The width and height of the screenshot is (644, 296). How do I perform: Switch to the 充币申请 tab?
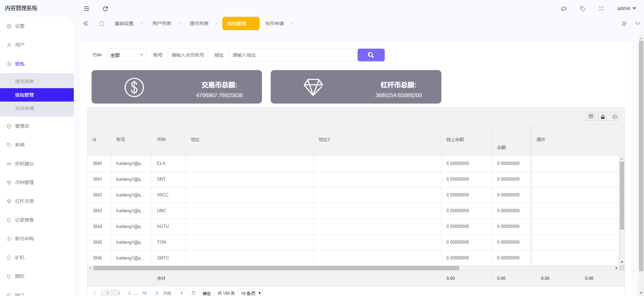(274, 23)
